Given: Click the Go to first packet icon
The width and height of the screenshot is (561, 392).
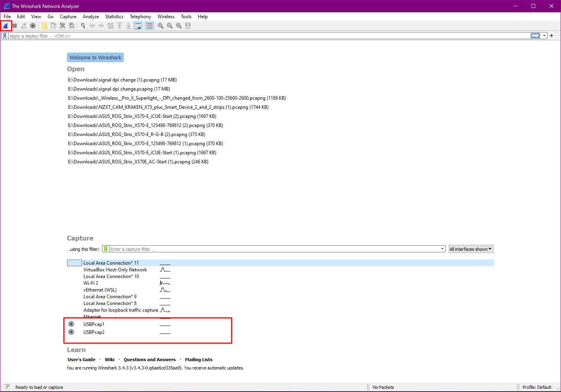Looking at the screenshot, I should click(x=119, y=26).
